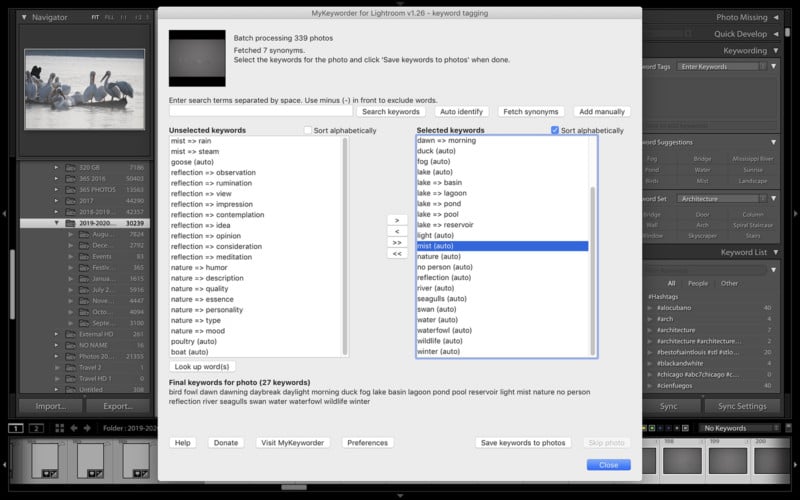
Task: Click the first filmstrip thumbnail's keyword badge
Action: click(46, 474)
